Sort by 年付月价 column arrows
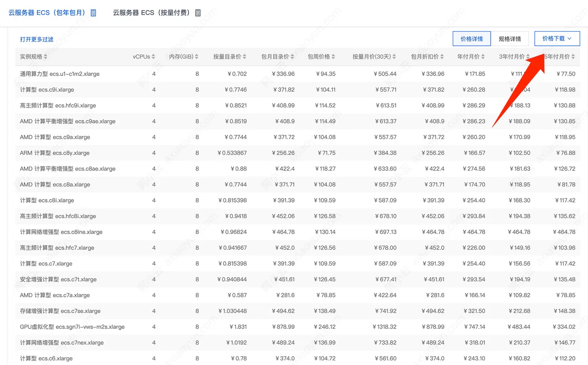This screenshot has width=588, height=365. [483, 57]
